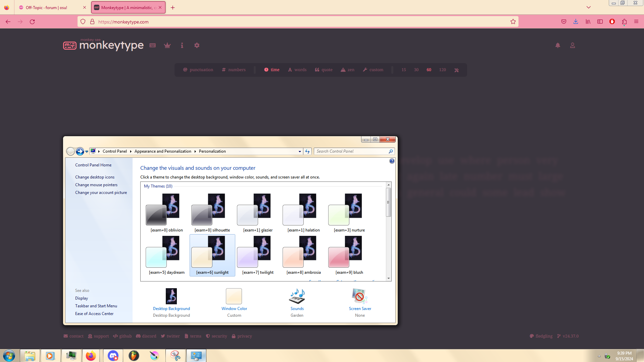Image resolution: width=644 pixels, height=362 pixels.
Task: Select zen test mode
Action: (x=347, y=70)
